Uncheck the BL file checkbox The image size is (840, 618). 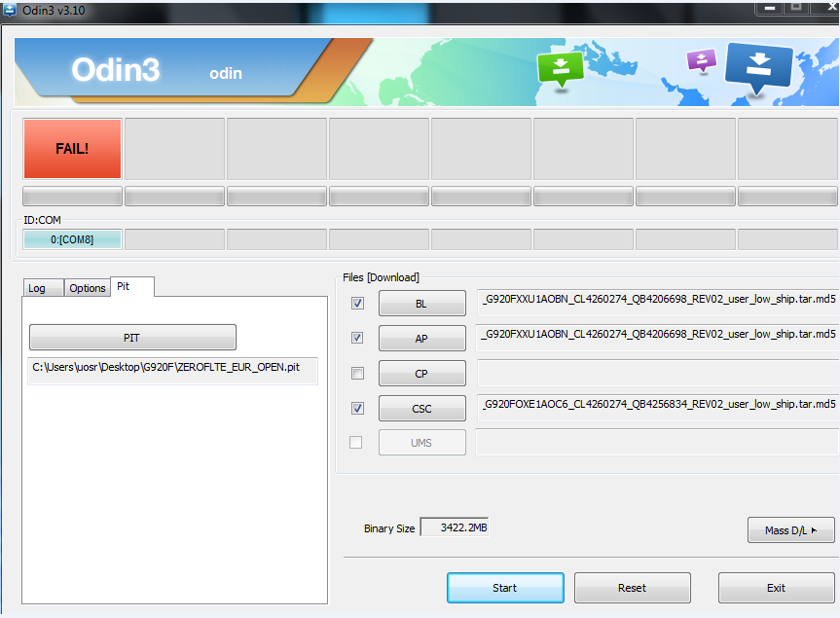357,303
